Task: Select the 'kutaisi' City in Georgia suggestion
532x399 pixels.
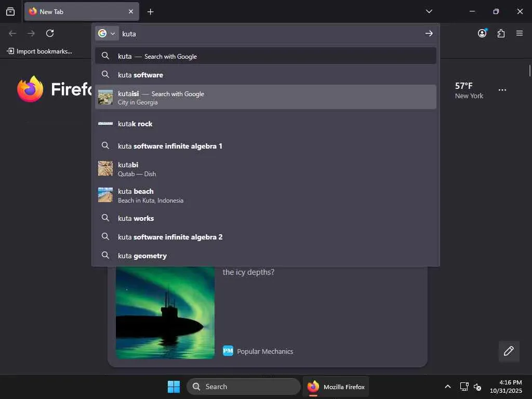Action: (x=265, y=97)
